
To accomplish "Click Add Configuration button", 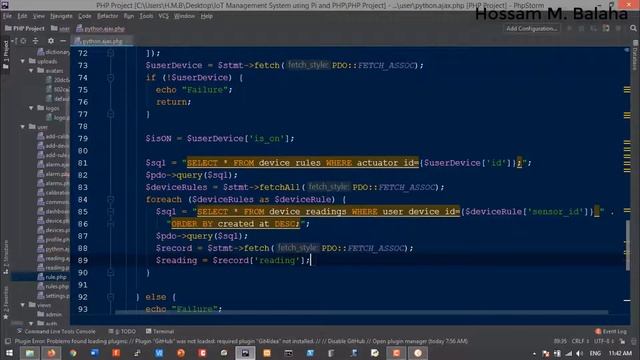I will coord(531,29).
